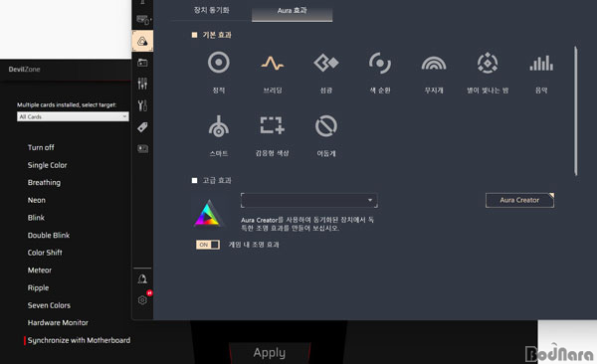Select Single Color in DevilZone list

coord(47,165)
